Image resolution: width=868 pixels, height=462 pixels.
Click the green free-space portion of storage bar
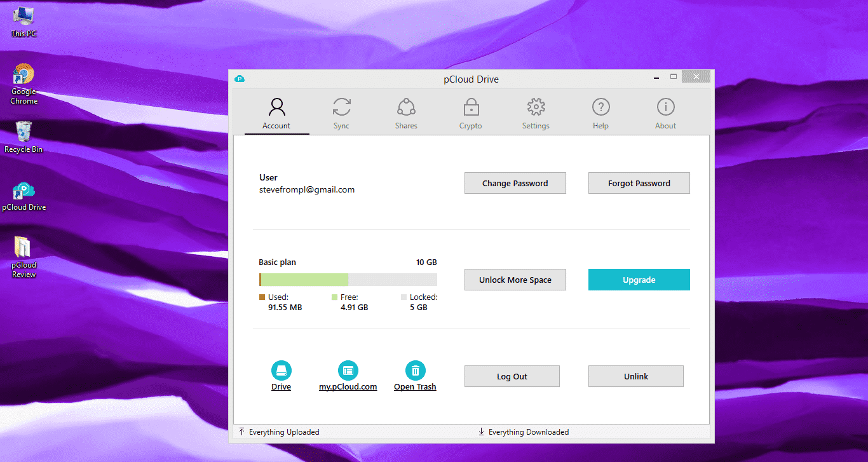pyautogui.click(x=304, y=280)
